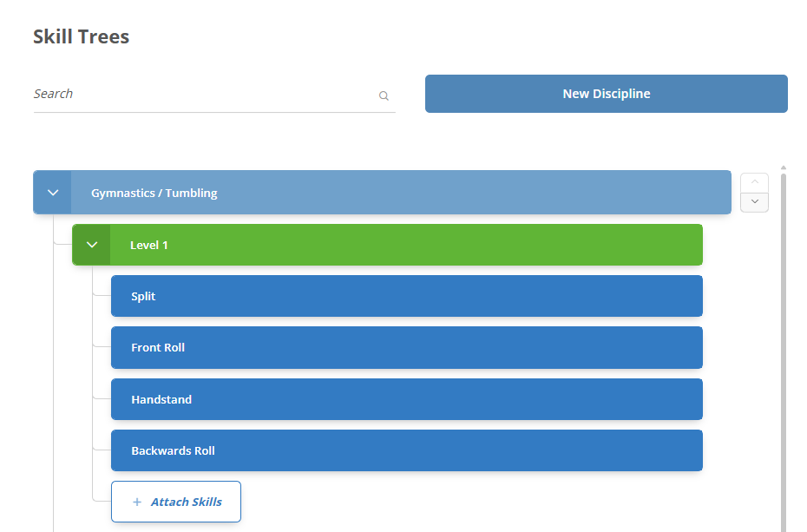
Task: Click the Attach Skills button
Action: click(x=176, y=502)
